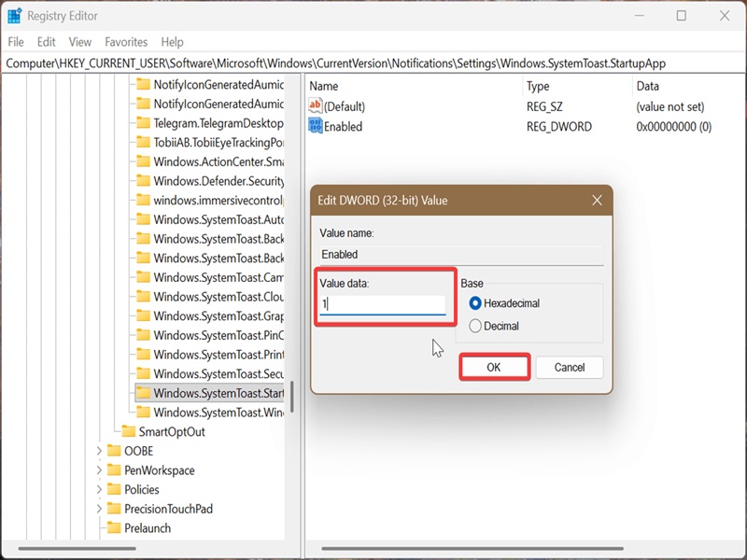
Task: Select the (Default) string value icon
Action: pos(315,106)
